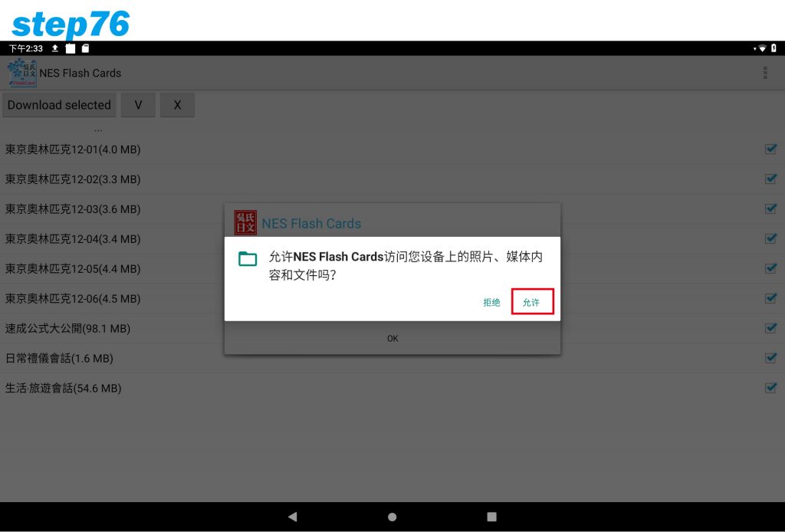This screenshot has width=785, height=532.
Task: Tap the ellipsis row above the list
Action: [98, 130]
